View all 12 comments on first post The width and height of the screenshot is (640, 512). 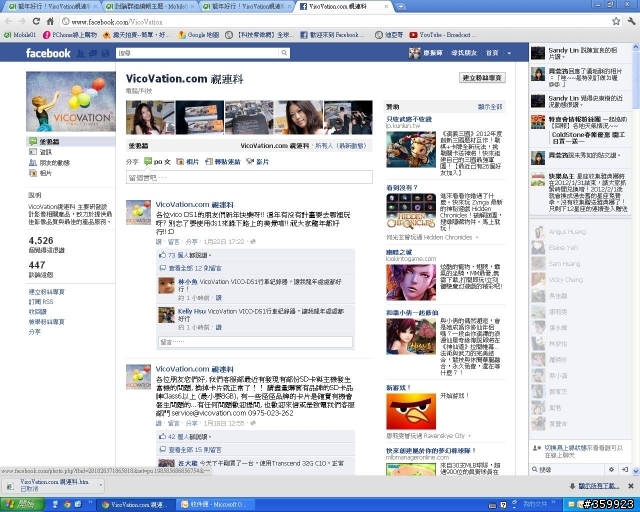click(x=194, y=268)
